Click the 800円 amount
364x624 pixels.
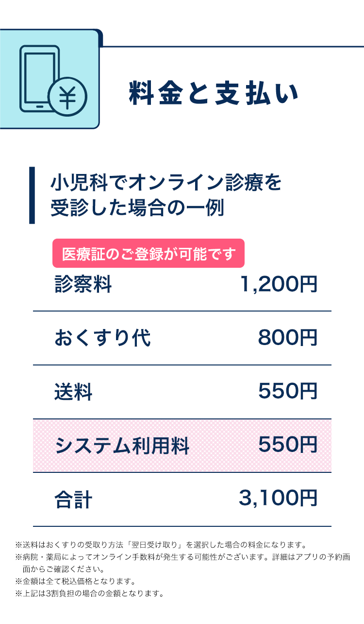click(x=288, y=338)
